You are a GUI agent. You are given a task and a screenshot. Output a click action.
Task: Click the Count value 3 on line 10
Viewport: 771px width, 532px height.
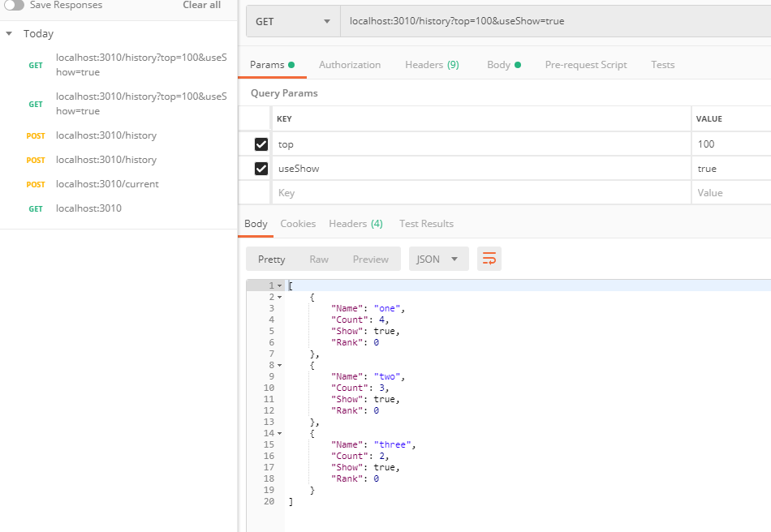point(381,388)
